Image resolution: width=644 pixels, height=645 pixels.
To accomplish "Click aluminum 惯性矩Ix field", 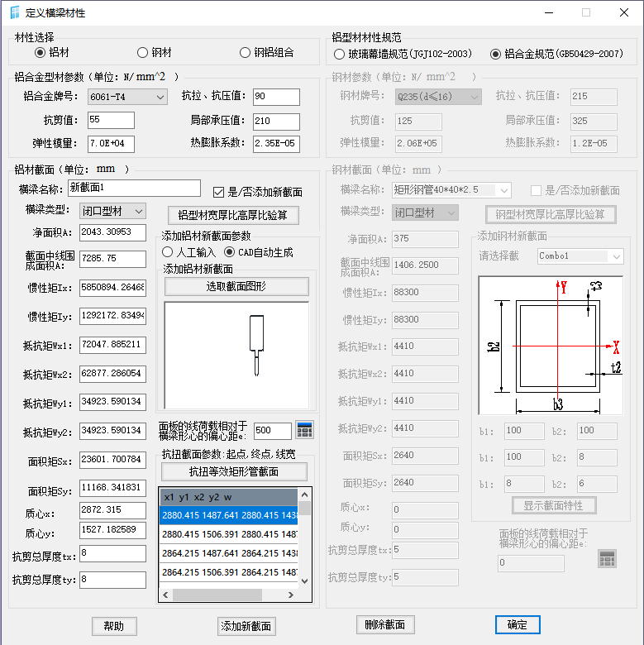I will 112,288.
